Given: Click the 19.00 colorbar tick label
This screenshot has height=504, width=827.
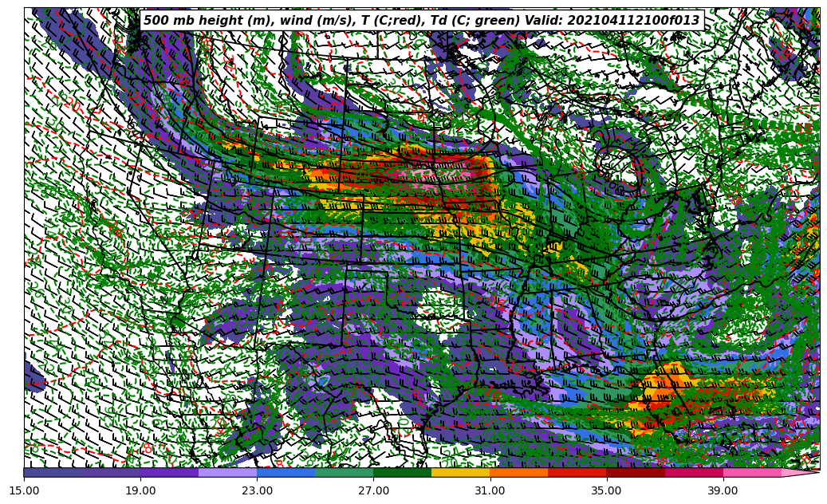Looking at the screenshot, I should click(141, 490).
